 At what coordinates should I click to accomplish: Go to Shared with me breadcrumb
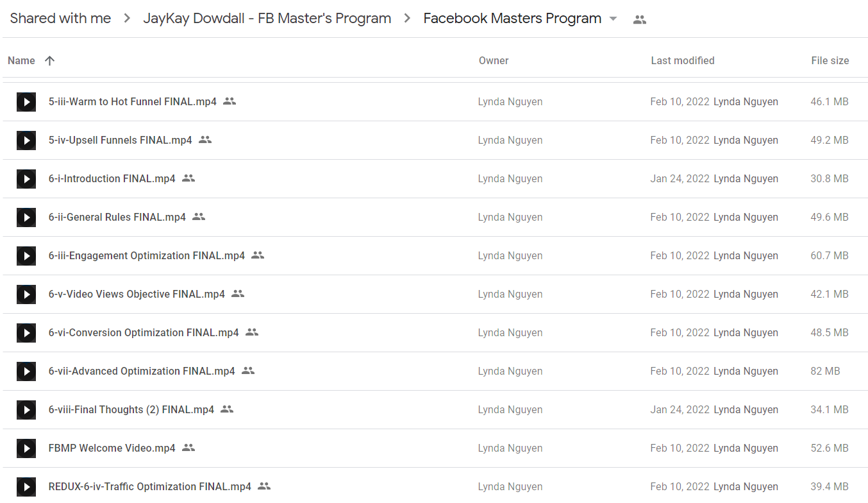click(60, 19)
